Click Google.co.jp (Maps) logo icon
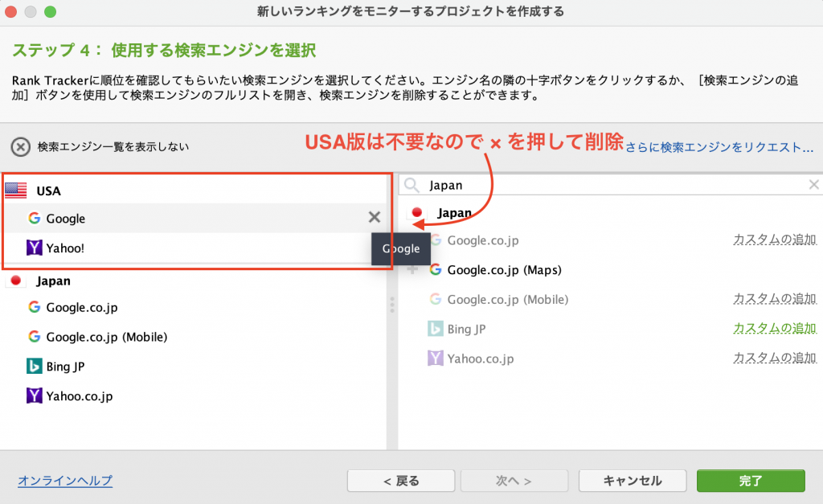Image resolution: width=823 pixels, height=504 pixels. [x=435, y=269]
